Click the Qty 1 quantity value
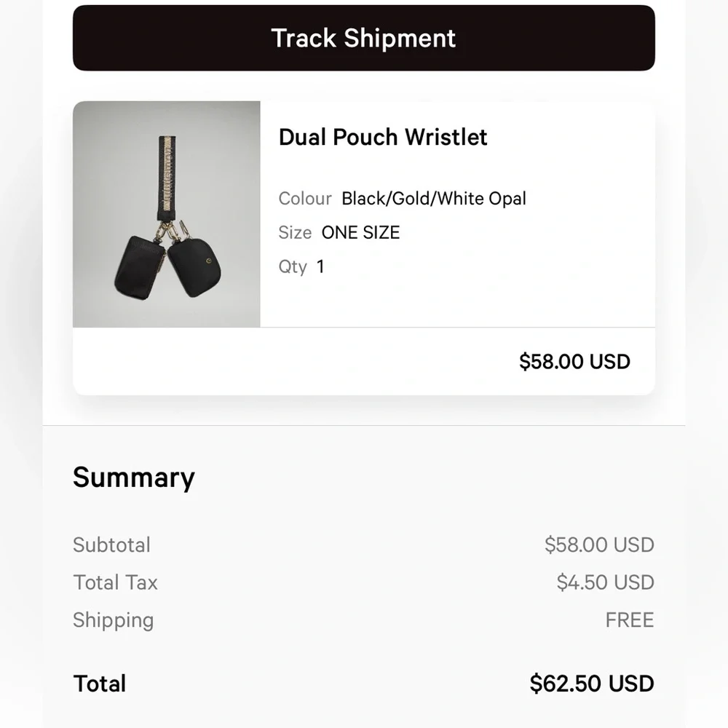This screenshot has height=728, width=728. [320, 266]
